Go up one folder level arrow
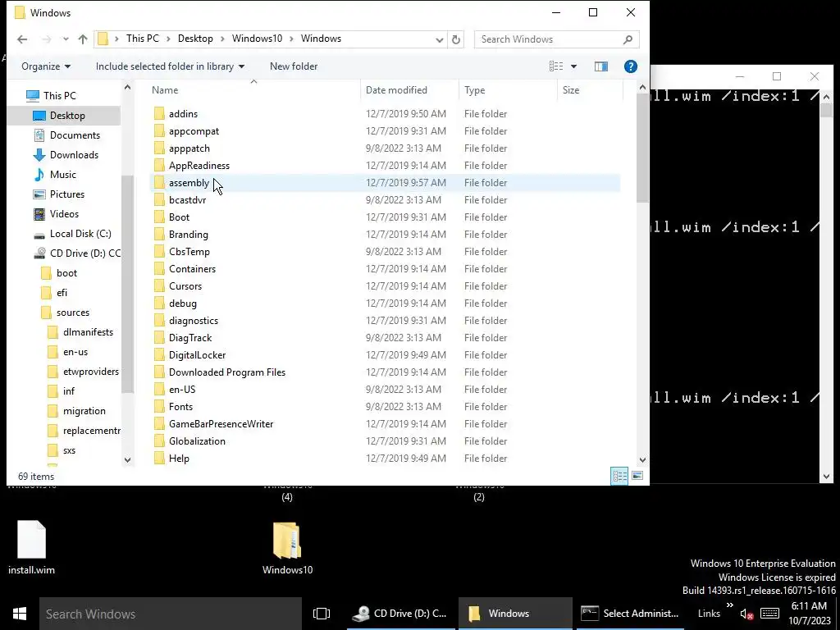This screenshot has width=840, height=630. [x=83, y=39]
